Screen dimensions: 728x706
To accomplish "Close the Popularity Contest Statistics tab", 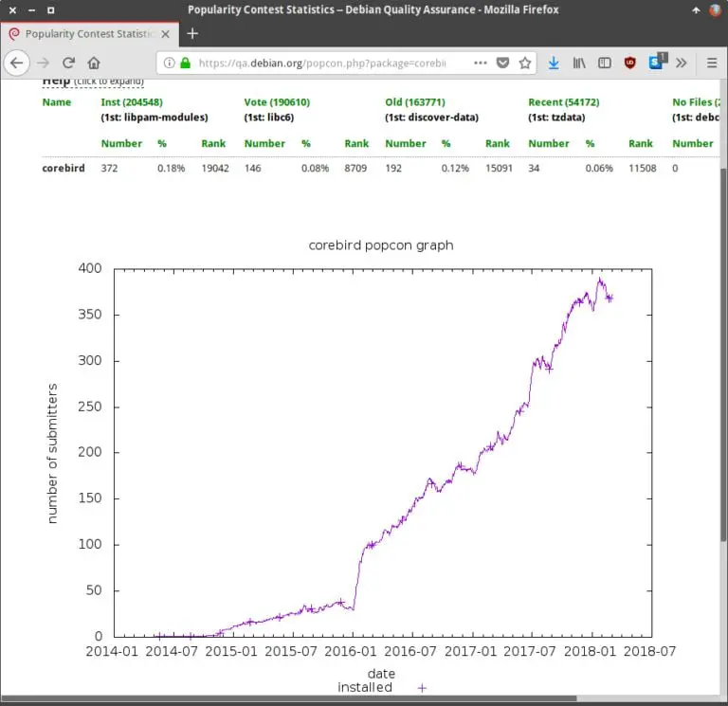I will 165,34.
